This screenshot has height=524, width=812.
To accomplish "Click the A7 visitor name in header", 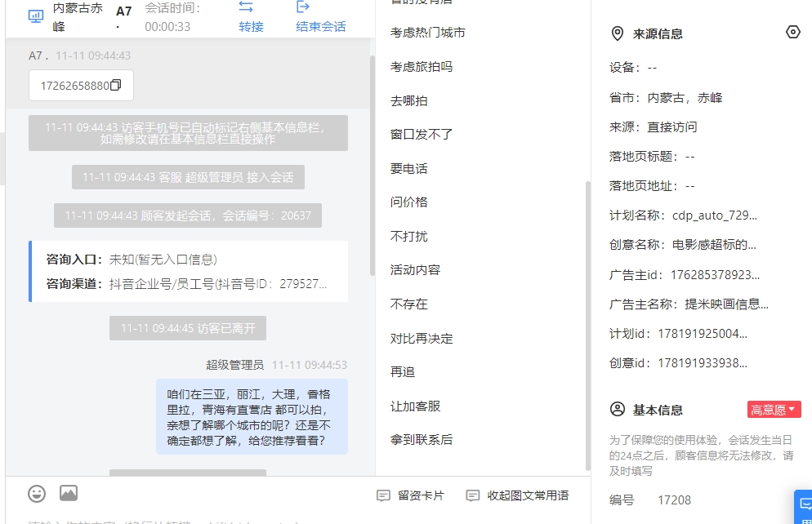I will (124, 11).
